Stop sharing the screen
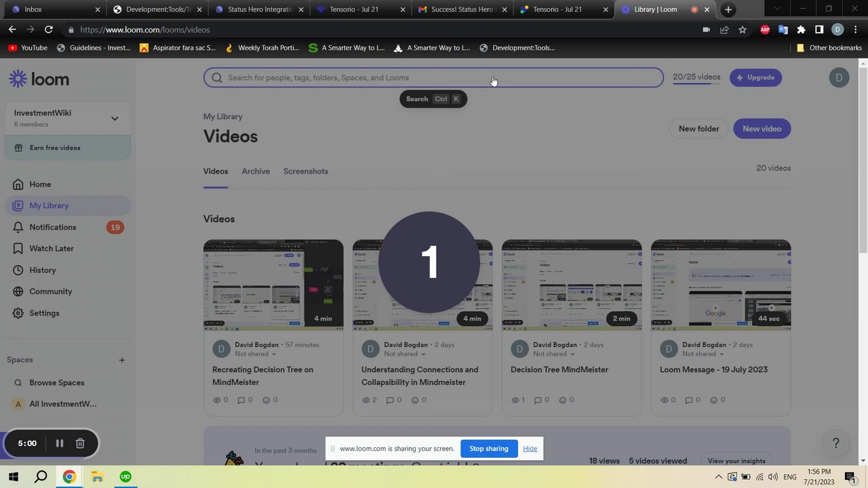Screen dimensions: 868x488 click(489, 449)
